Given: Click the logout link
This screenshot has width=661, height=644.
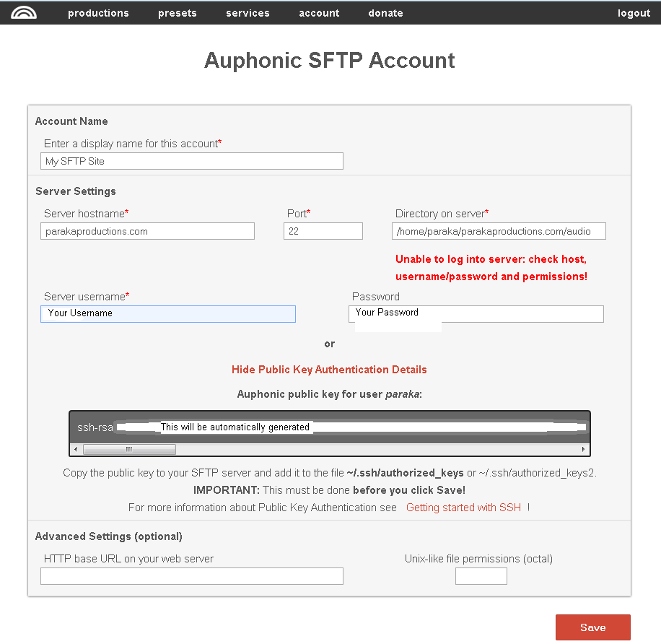Looking at the screenshot, I should pyautogui.click(x=634, y=13).
